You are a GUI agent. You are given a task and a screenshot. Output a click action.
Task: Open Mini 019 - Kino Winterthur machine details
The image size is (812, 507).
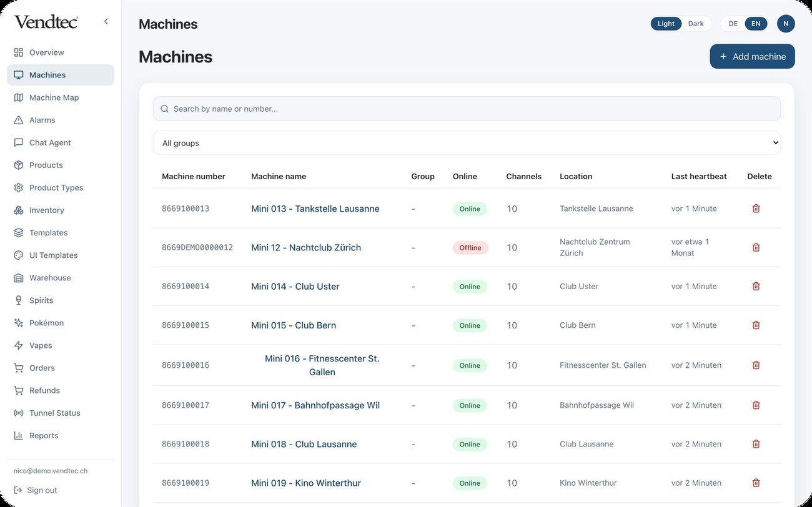click(x=306, y=483)
